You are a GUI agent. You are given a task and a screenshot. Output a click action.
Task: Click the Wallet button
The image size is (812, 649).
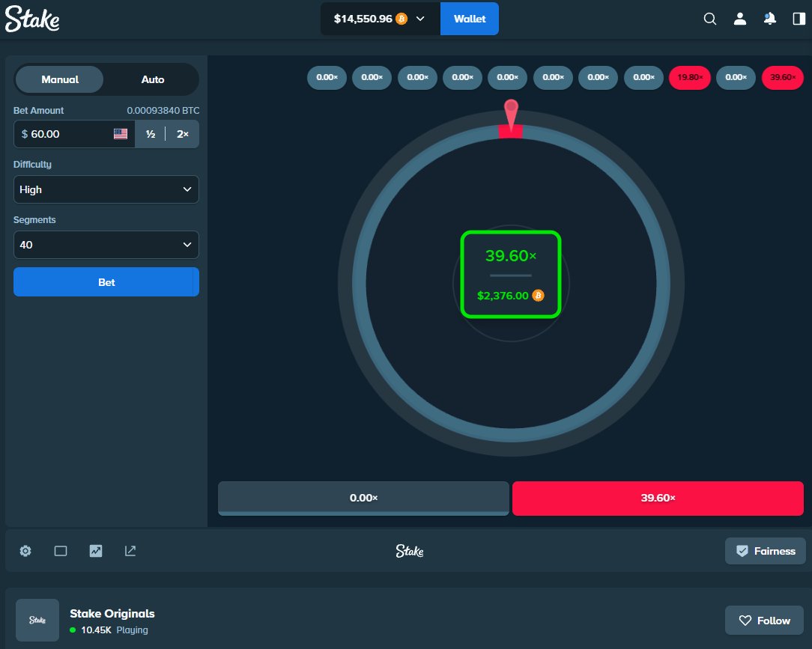click(x=470, y=19)
